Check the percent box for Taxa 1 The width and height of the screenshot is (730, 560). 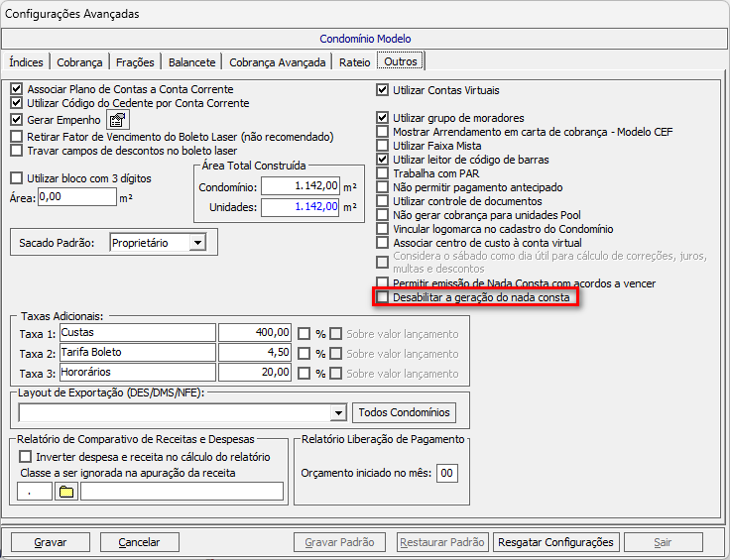(x=304, y=334)
